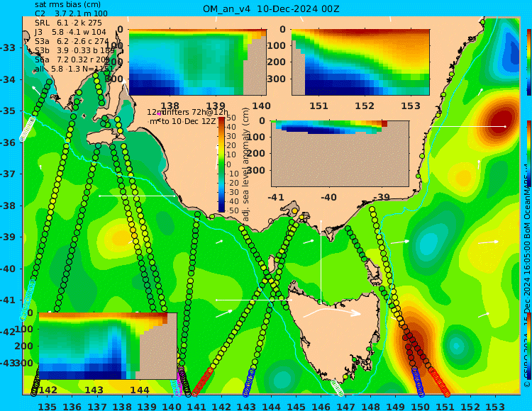The height and width of the screenshot is (411, 532).
Task: Click the -34 latitude label on the main axis
Action: pyautogui.click(x=8, y=79)
